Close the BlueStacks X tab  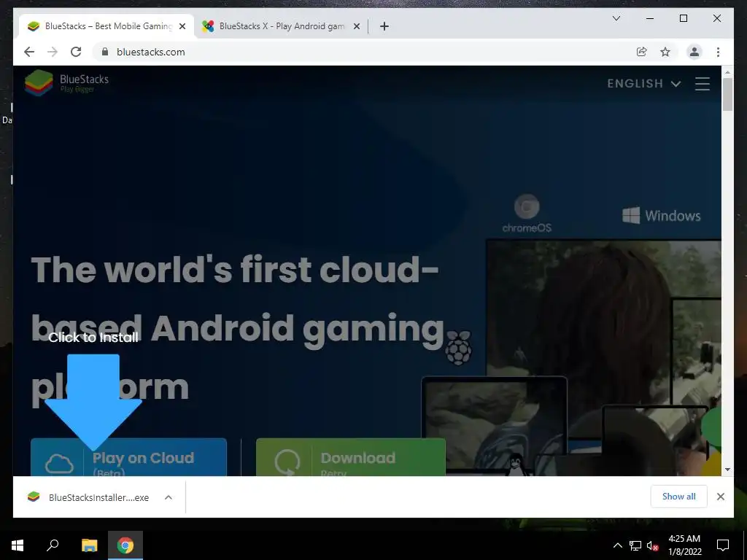tap(356, 26)
